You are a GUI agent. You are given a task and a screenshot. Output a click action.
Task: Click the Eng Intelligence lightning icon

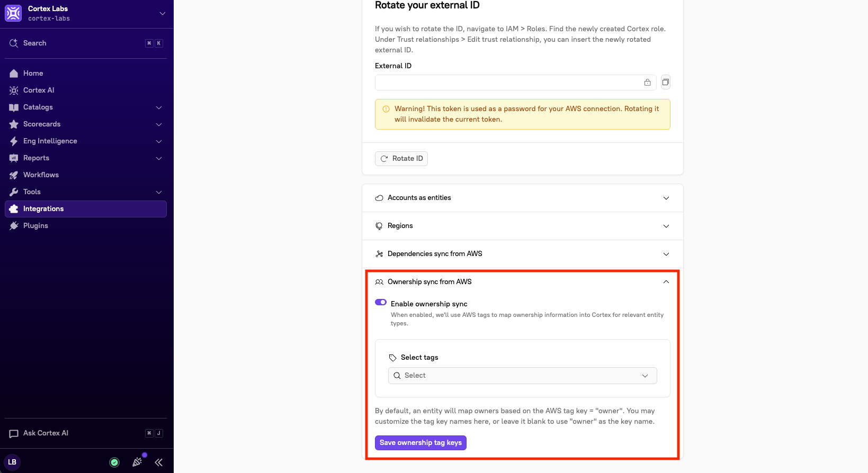click(14, 141)
